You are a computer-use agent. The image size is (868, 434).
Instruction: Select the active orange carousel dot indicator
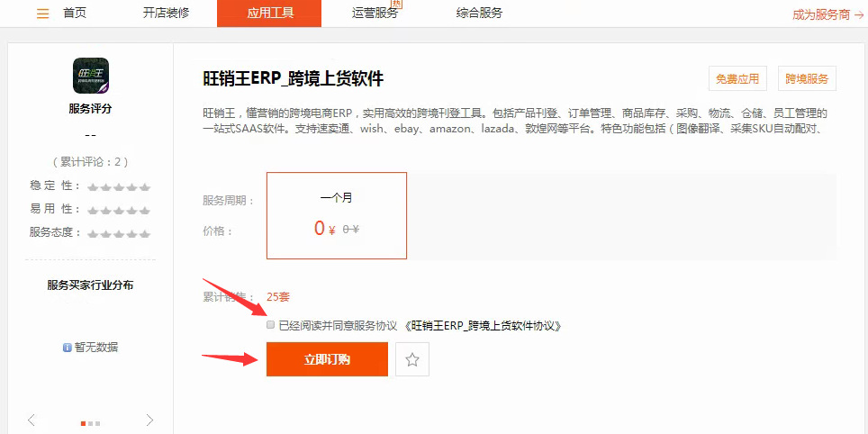[83, 423]
